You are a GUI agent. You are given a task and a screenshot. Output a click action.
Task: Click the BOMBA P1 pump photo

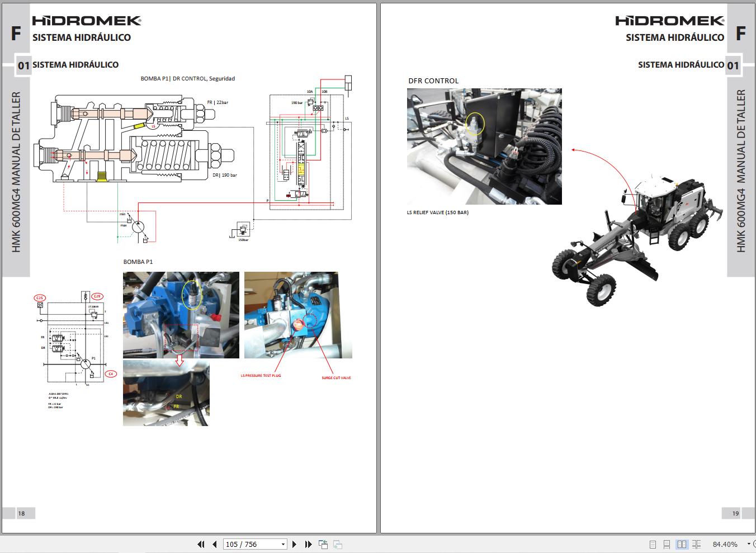pos(181,315)
